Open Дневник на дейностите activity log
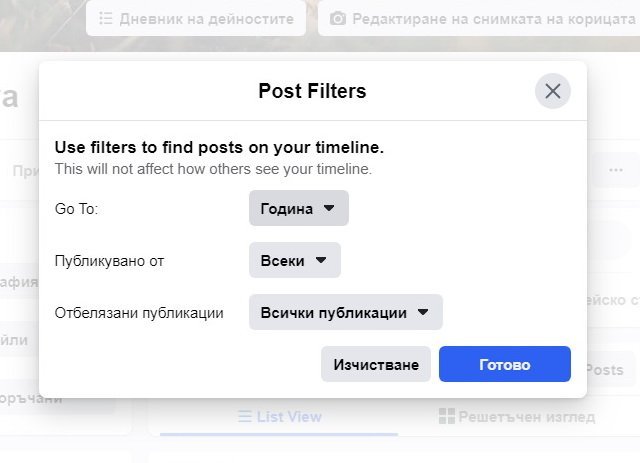The width and height of the screenshot is (640, 463). [x=195, y=19]
